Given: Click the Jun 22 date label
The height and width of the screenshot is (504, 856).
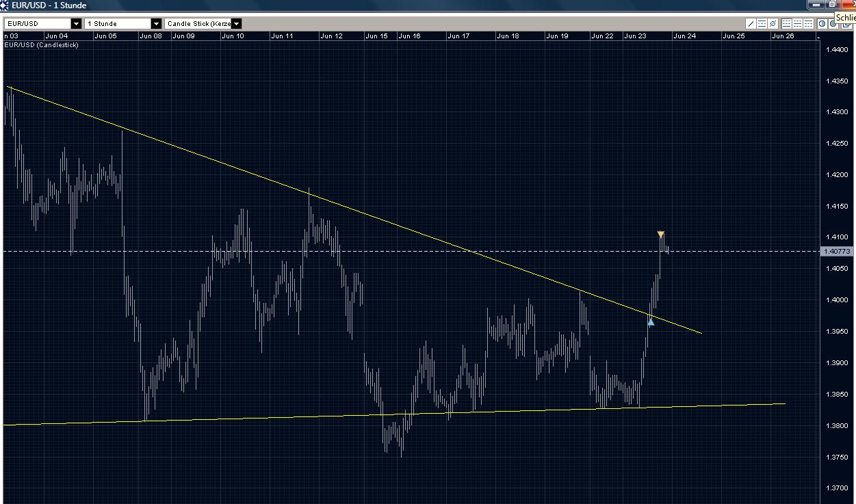Looking at the screenshot, I should (602, 36).
